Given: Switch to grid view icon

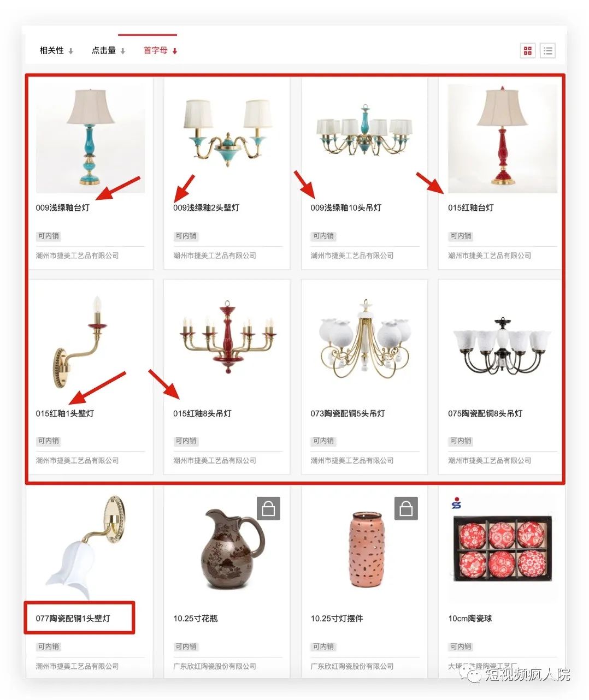Looking at the screenshot, I should point(527,51).
